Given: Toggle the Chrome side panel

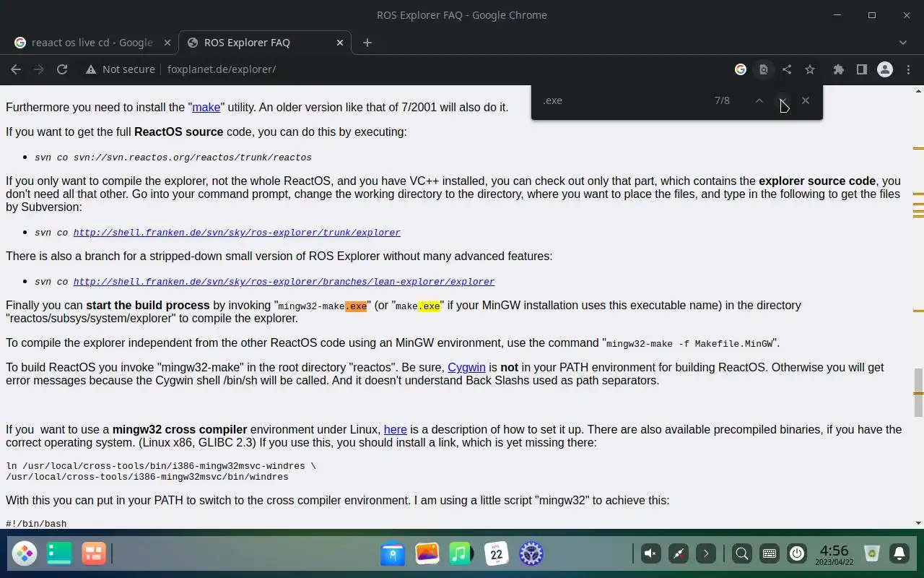Looking at the screenshot, I should (861, 69).
